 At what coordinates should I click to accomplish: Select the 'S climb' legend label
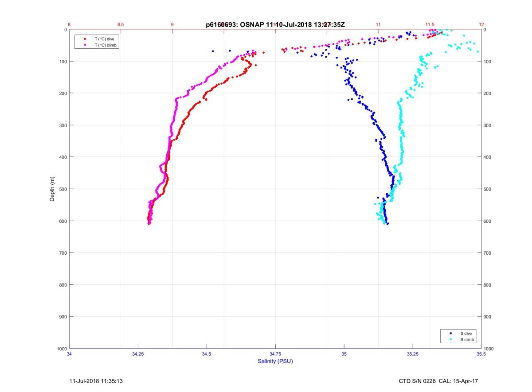[x=467, y=339]
